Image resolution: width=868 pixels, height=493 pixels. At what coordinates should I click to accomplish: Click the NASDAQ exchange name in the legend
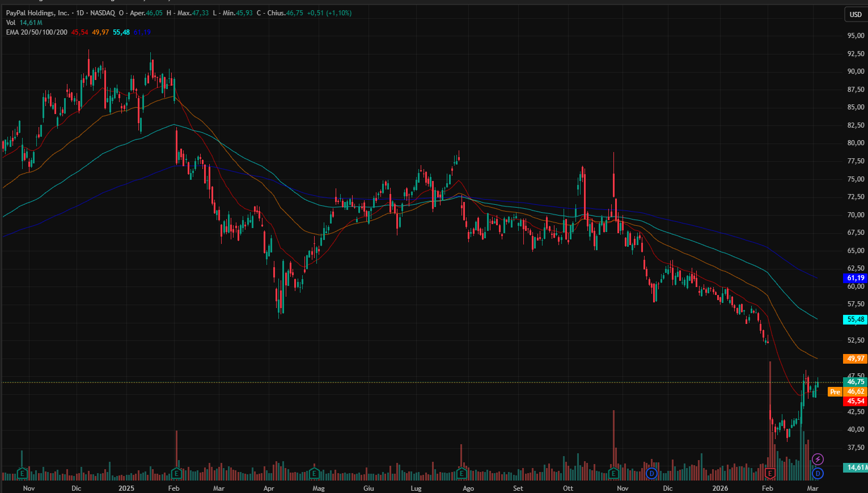(x=102, y=13)
